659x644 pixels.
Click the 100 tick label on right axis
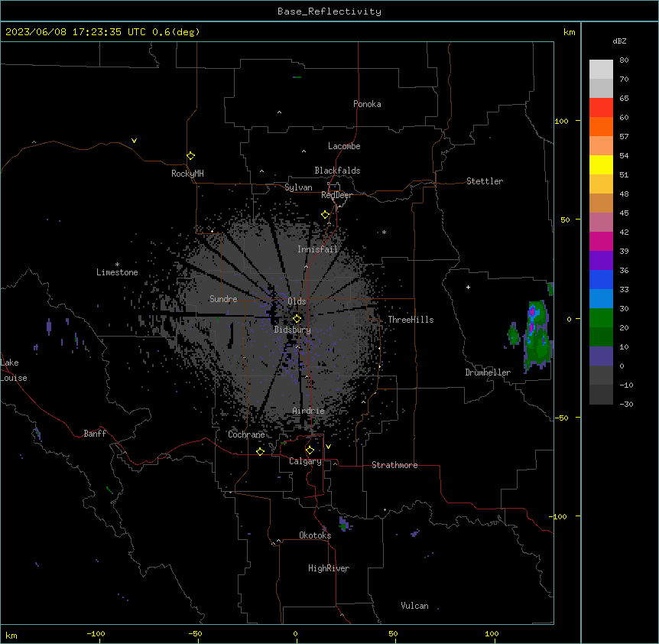561,122
